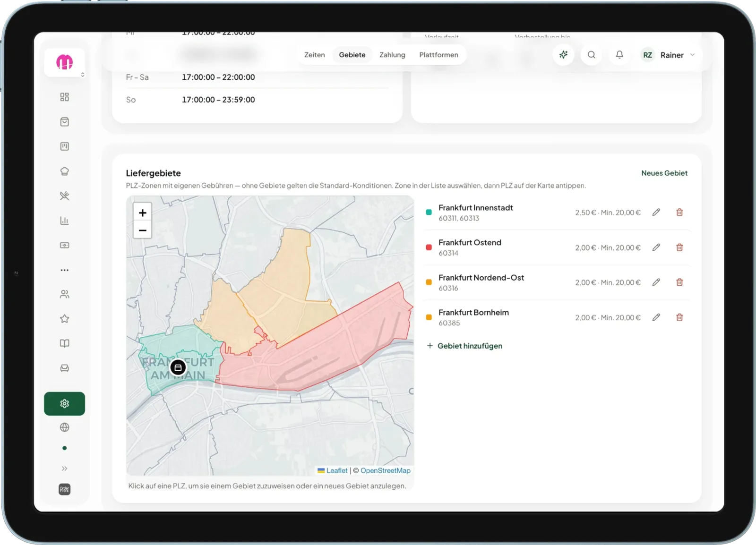Select the Frankfurt Ostend zone name
The height and width of the screenshot is (545, 756).
pyautogui.click(x=470, y=243)
